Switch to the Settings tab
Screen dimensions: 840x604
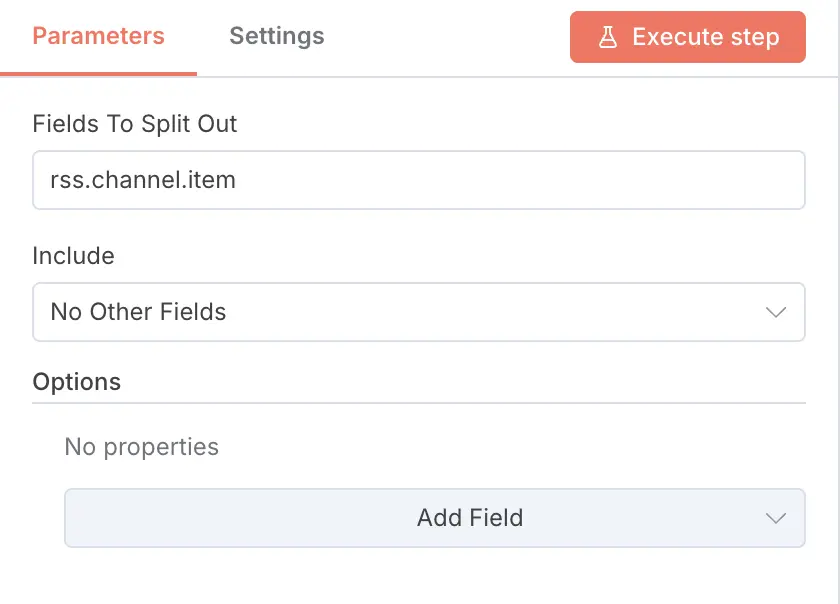[x=276, y=36]
